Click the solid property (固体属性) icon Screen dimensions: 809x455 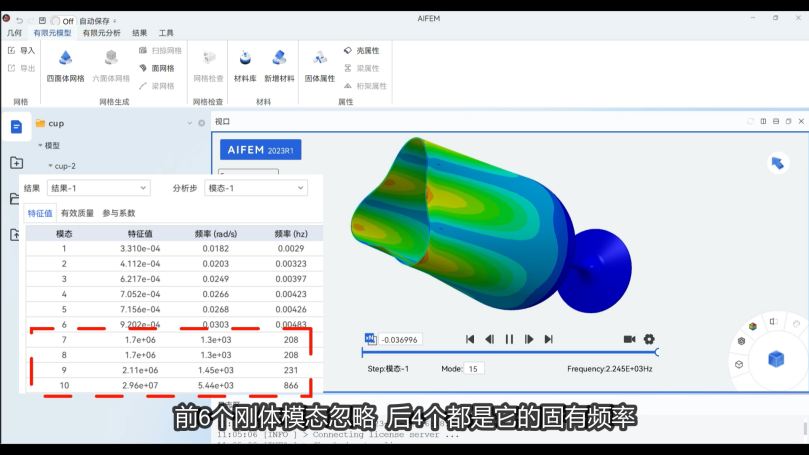[x=320, y=58]
